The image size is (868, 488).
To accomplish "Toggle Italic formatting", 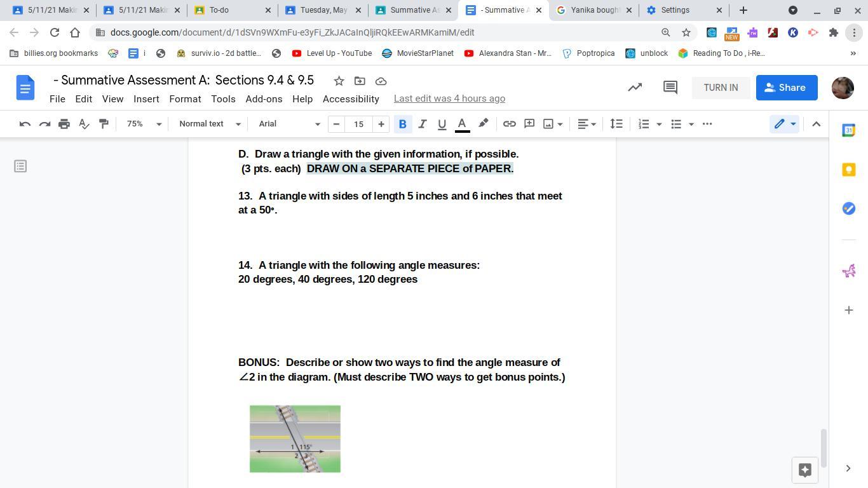I will tap(422, 124).
